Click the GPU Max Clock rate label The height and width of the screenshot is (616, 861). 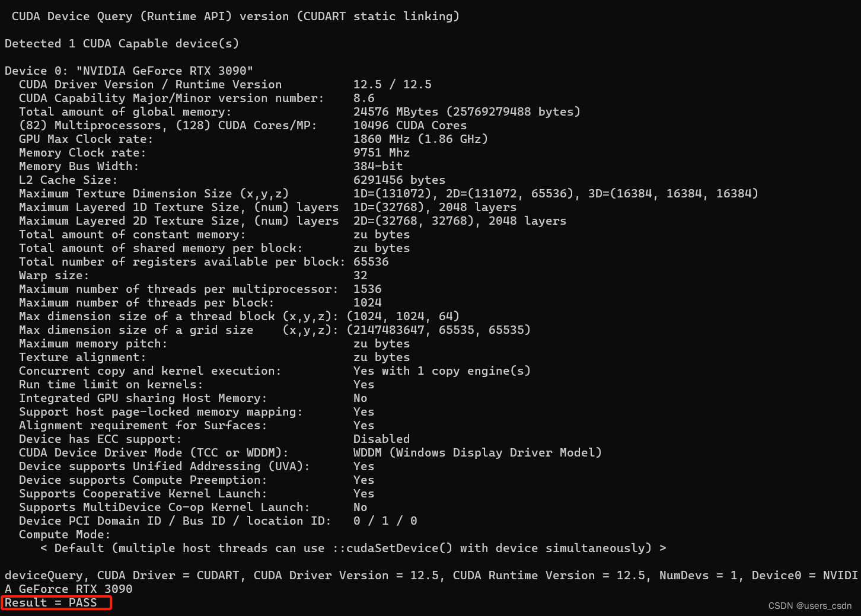click(86, 139)
